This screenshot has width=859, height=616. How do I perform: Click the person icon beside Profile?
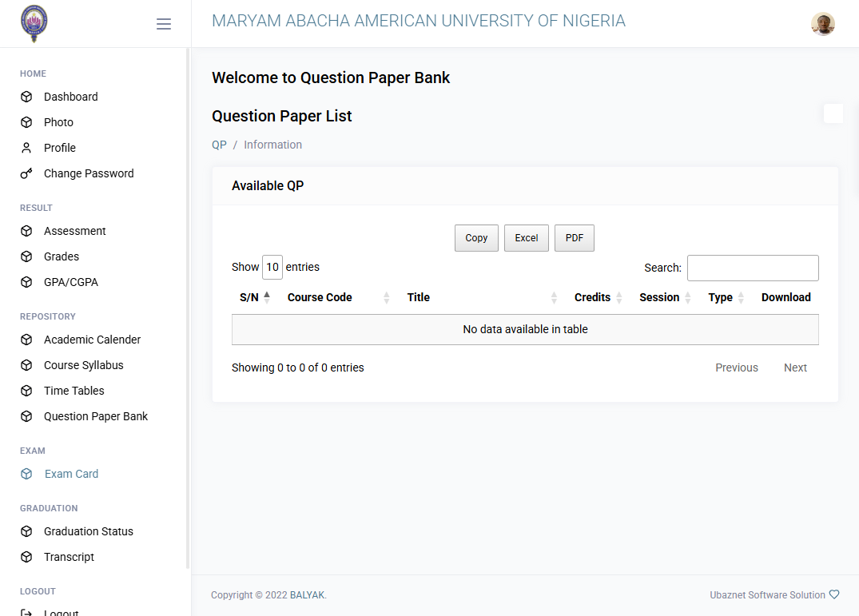coord(26,148)
